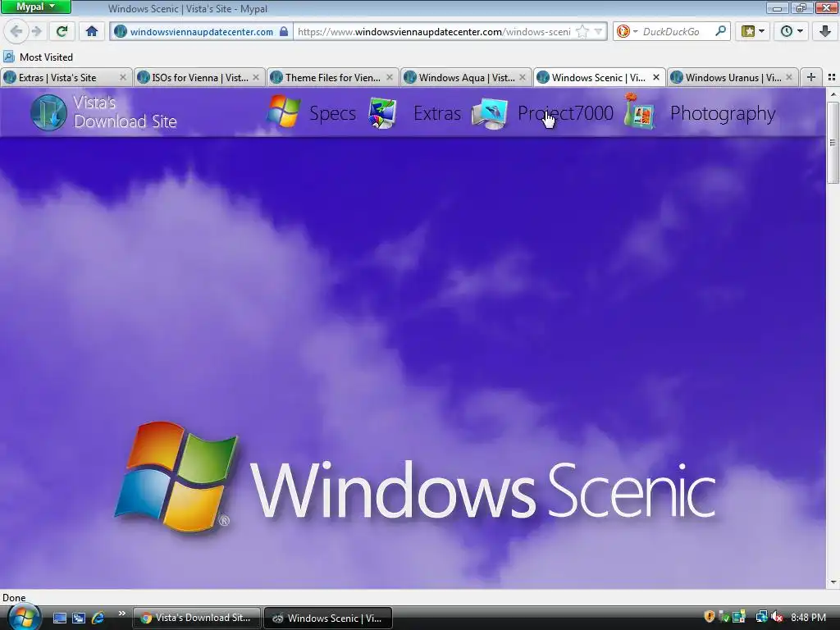This screenshot has width=840, height=630.
Task: Go forward with the forward arrow
Action: pos(36,32)
